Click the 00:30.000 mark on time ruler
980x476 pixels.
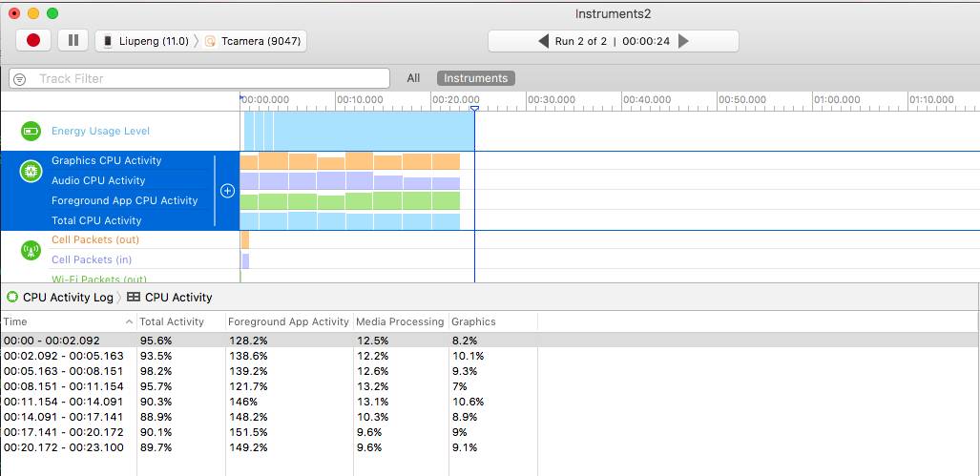point(551,100)
